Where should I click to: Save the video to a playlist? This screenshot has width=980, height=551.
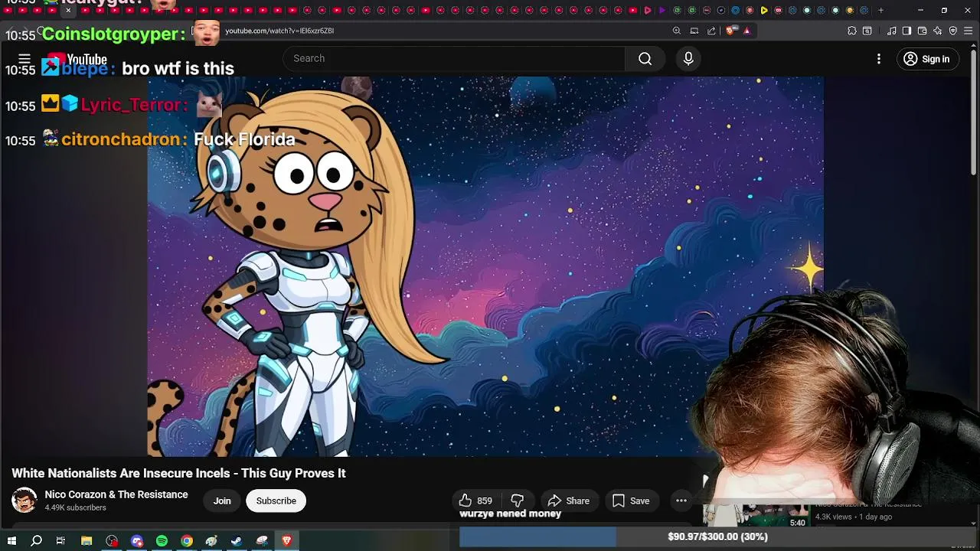(631, 500)
